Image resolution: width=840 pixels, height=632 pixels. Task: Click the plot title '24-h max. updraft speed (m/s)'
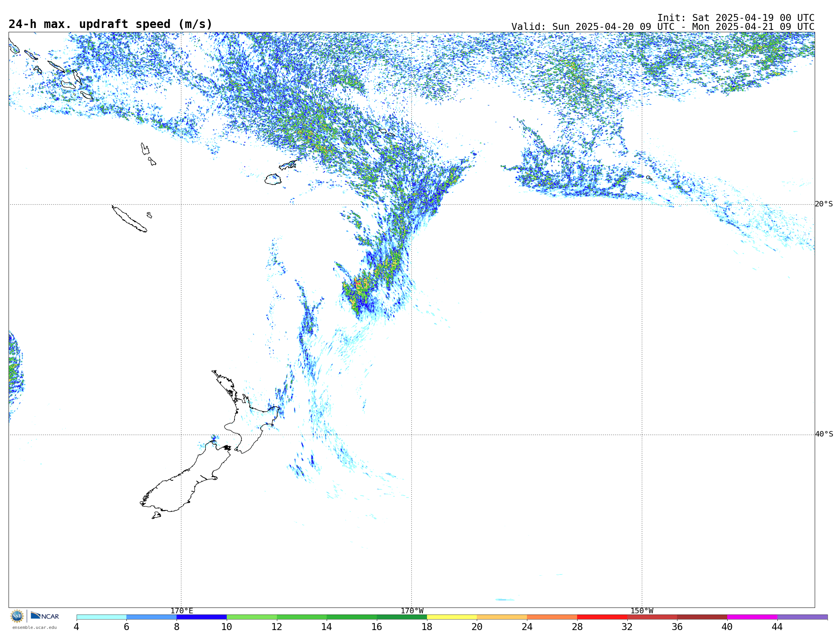110,24
